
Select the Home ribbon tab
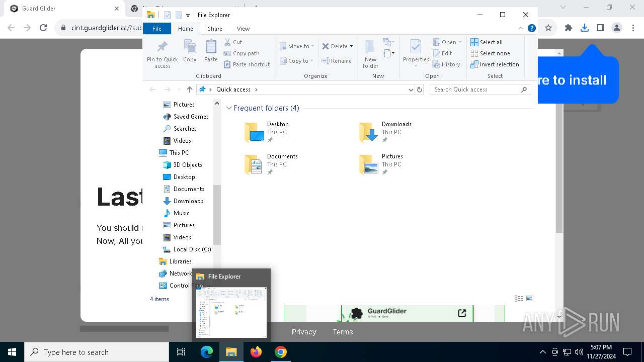click(x=186, y=29)
